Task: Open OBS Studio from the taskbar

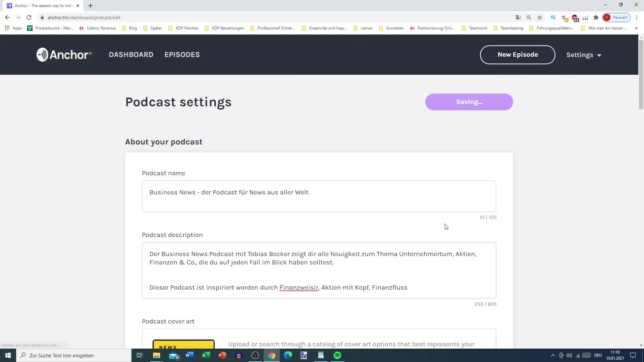Action: pos(255,355)
